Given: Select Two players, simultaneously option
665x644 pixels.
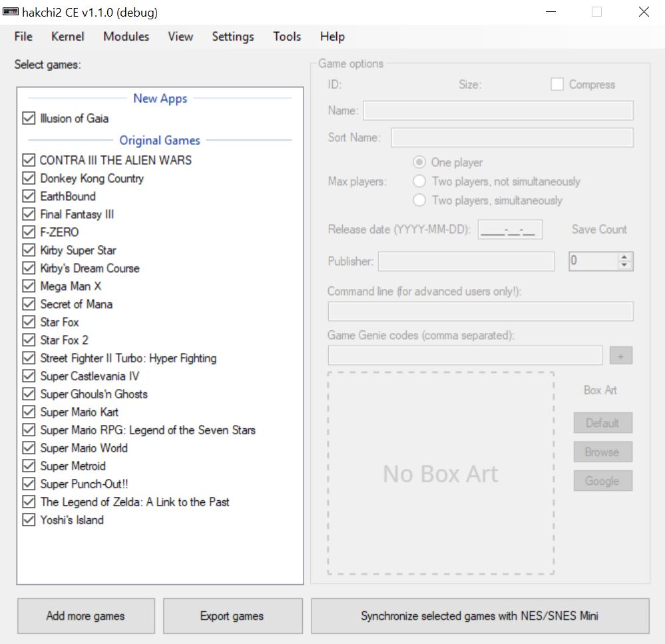Looking at the screenshot, I should (x=419, y=200).
